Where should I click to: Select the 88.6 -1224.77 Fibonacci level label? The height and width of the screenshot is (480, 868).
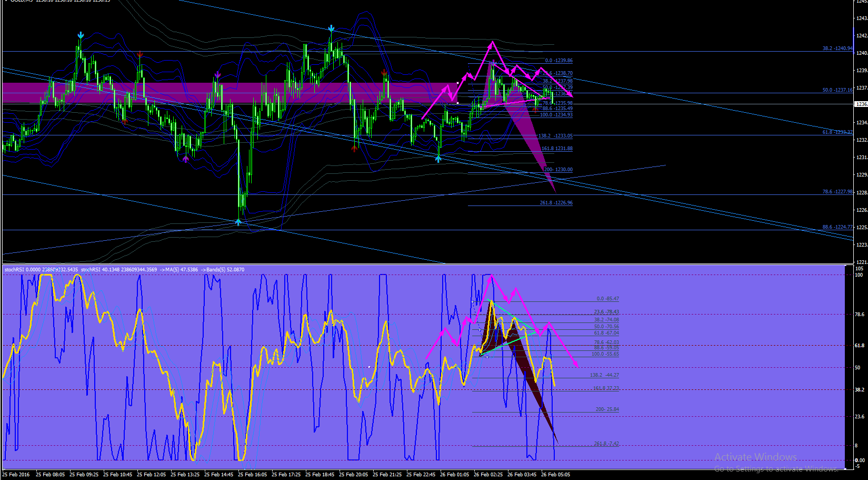[x=837, y=227]
